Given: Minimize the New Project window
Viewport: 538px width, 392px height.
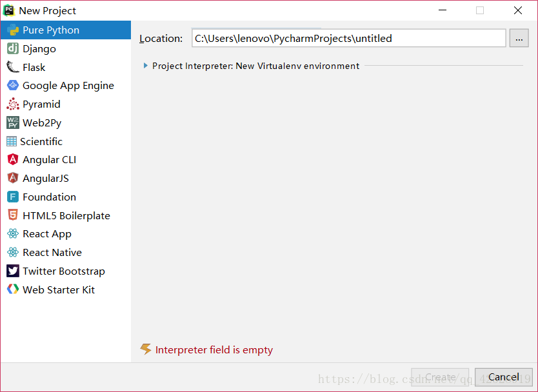Looking at the screenshot, I should pyautogui.click(x=443, y=10).
